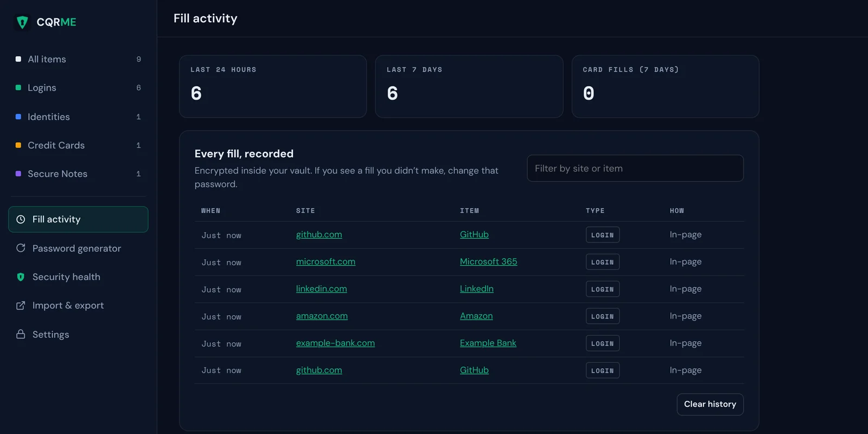Click the Card fills (7 days) card
Image resolution: width=868 pixels, height=434 pixels.
pos(665,86)
